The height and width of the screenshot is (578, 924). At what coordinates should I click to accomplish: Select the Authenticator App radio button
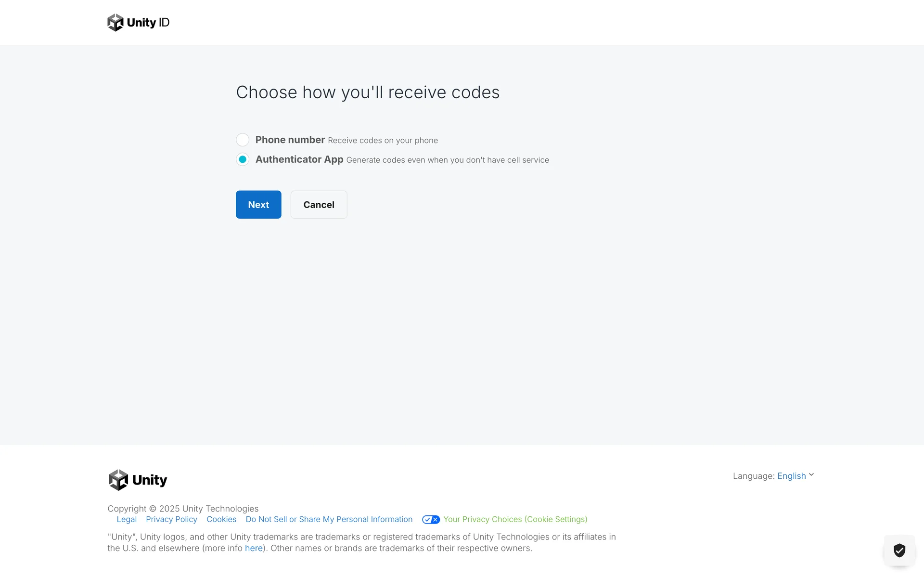pos(243,159)
